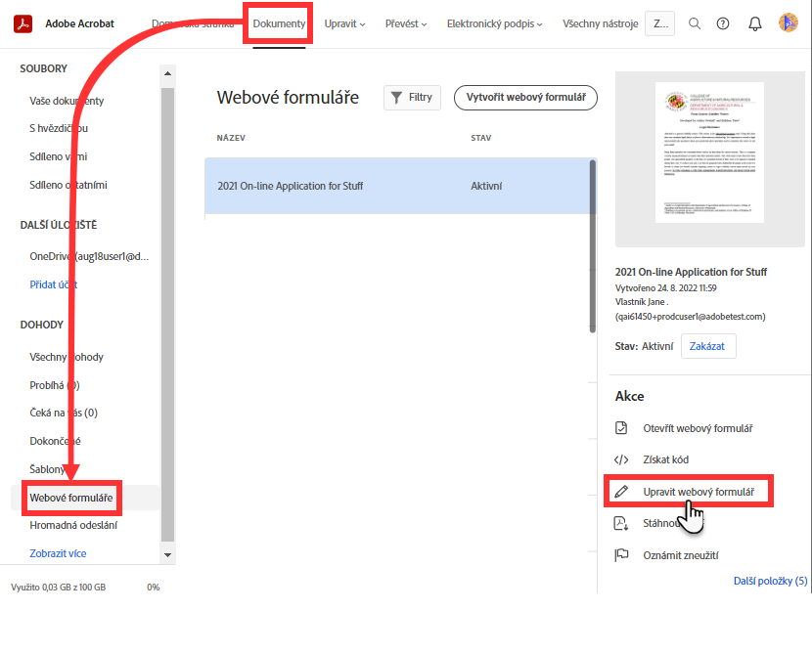Screen dimensions: 812x654
Task: Click the Zobrazit více link
Action: 58,553
